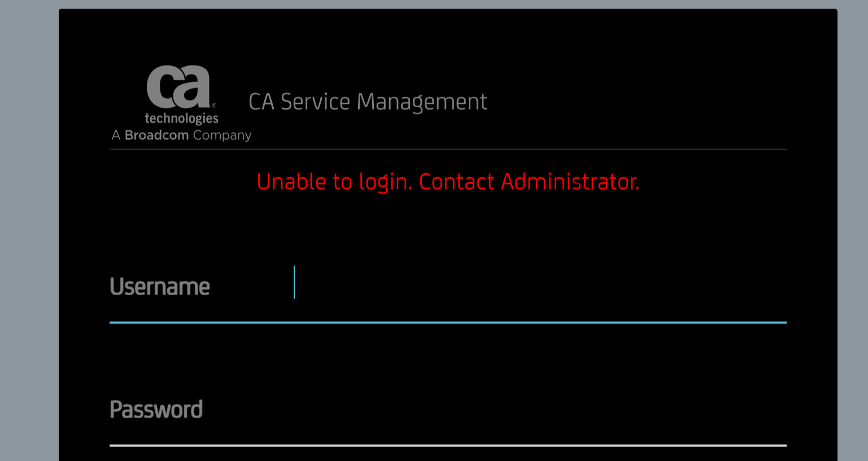
Task: Click the 'CA Service Management' heading
Action: tap(368, 102)
